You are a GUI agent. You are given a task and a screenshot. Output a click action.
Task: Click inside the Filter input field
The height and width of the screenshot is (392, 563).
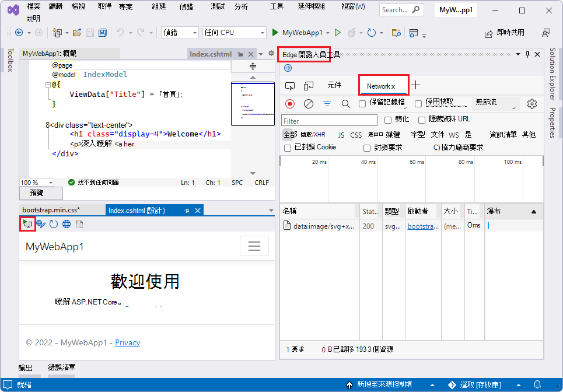tap(328, 121)
